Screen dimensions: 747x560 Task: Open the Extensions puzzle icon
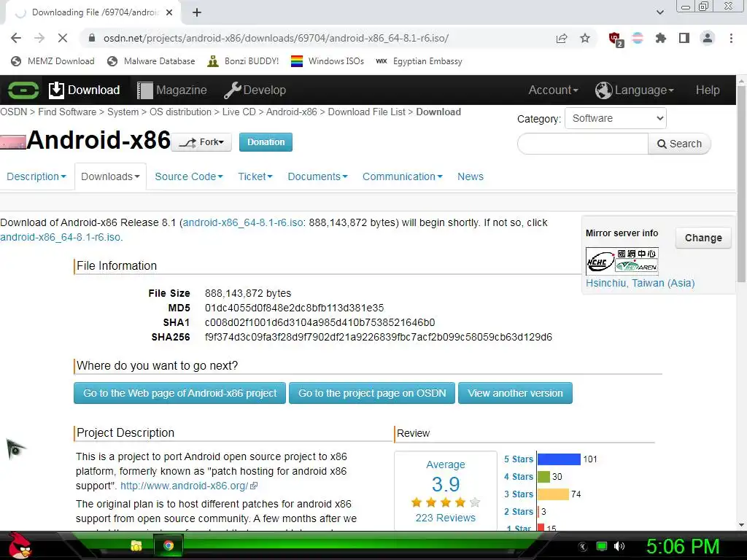coord(660,38)
